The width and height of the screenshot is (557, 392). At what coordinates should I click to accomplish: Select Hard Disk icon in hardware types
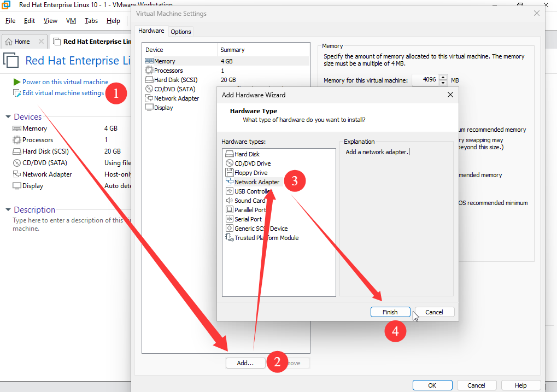click(230, 154)
